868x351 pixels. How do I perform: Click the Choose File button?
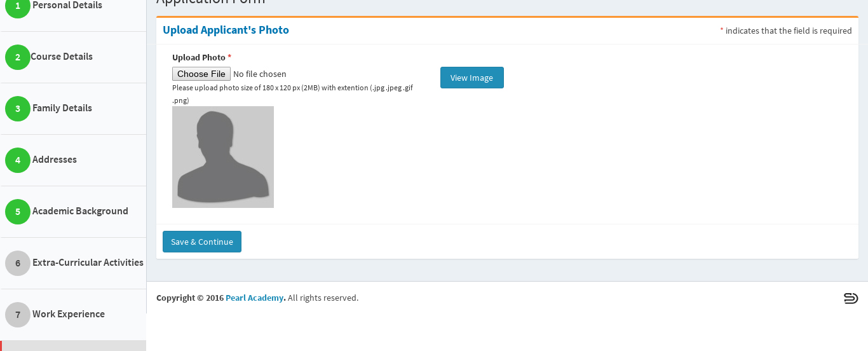tap(201, 74)
